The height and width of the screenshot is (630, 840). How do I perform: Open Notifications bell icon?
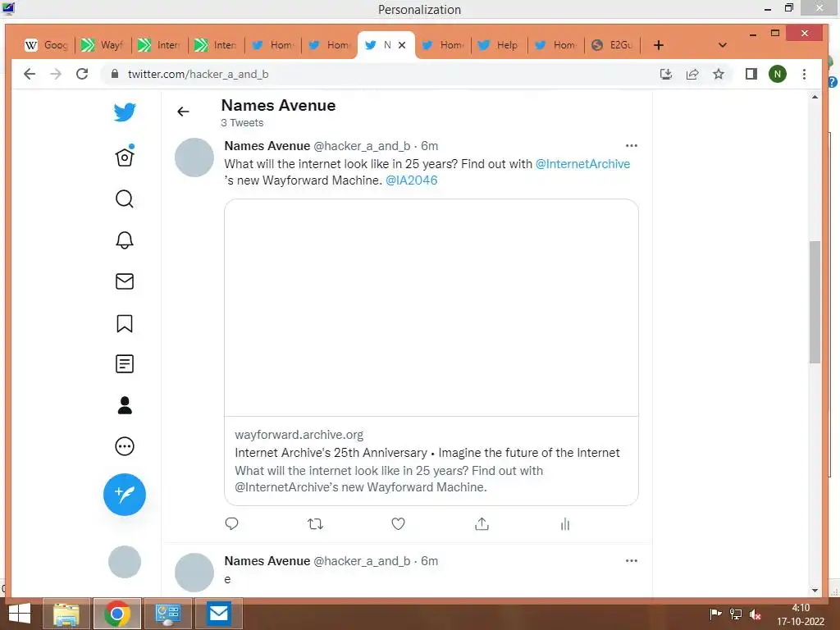click(x=125, y=240)
